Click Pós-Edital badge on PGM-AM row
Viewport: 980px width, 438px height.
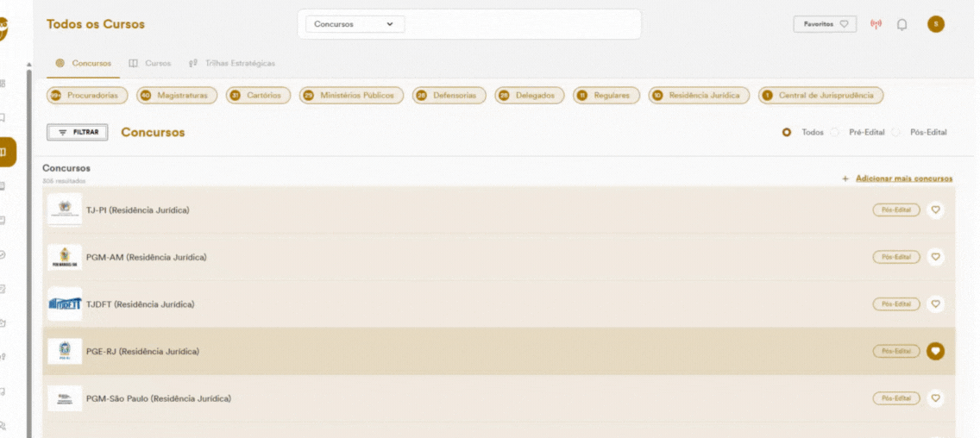click(896, 257)
